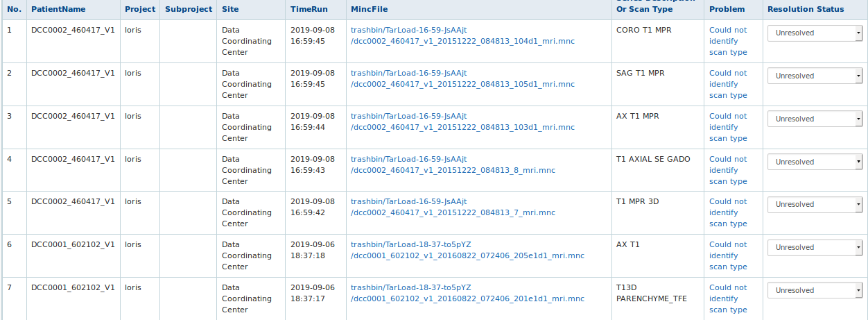The width and height of the screenshot is (868, 320).
Task: Open the 103d1_mri.mnc MincFile link
Action: (x=462, y=122)
